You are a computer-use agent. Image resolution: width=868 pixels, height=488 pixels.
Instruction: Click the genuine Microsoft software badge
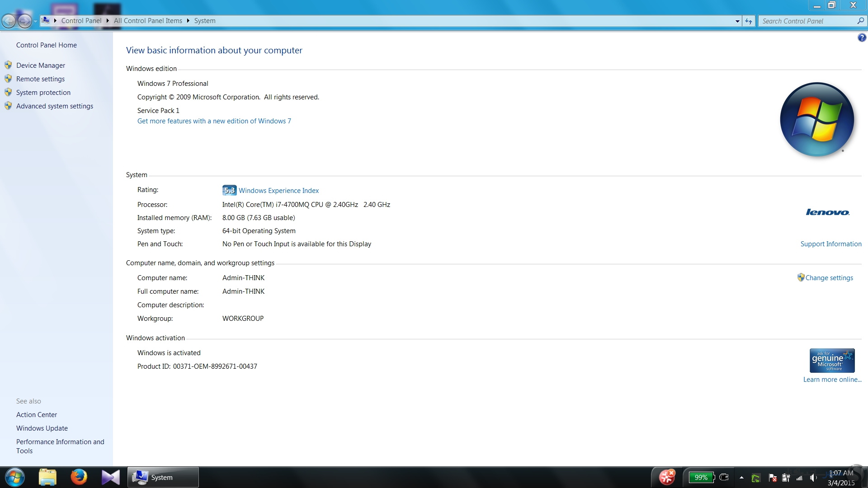tap(832, 361)
